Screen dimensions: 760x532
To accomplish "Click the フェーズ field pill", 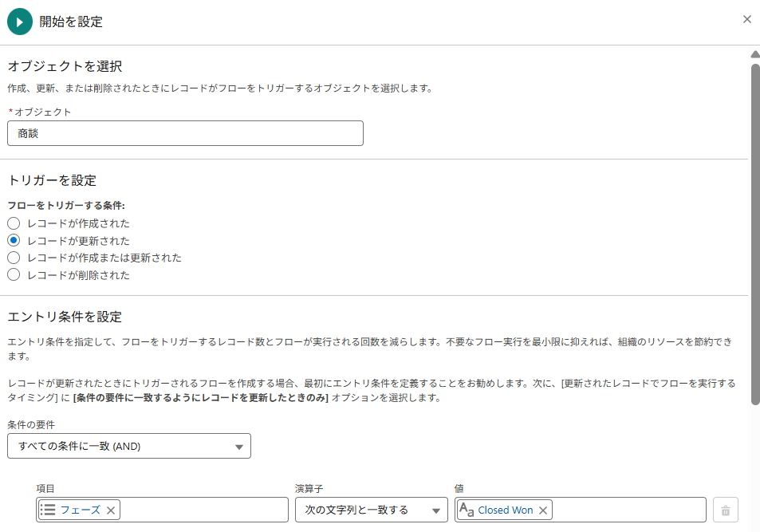I will click(80, 510).
